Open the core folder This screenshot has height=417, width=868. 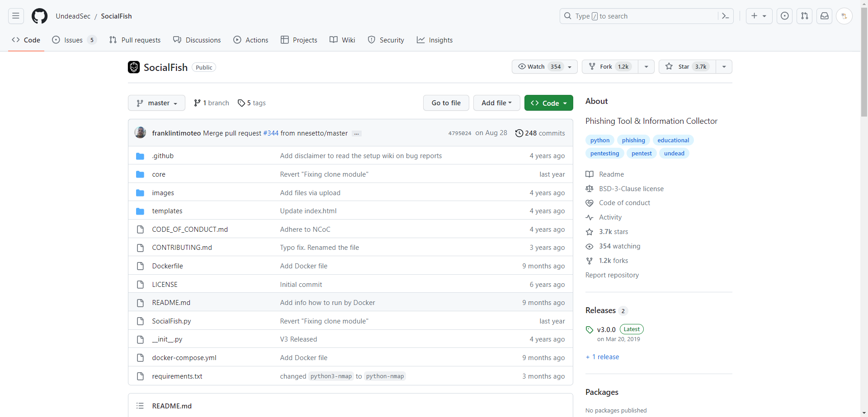point(159,174)
